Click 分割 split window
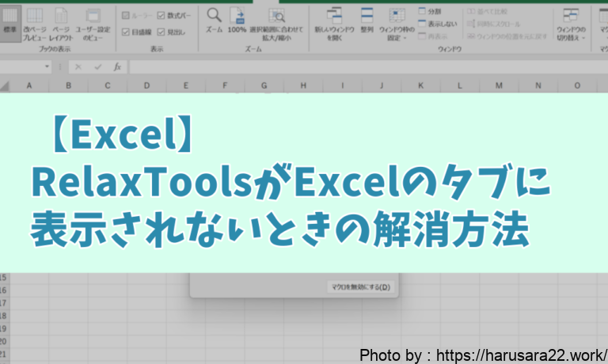The height and width of the screenshot is (364, 608). [431, 11]
